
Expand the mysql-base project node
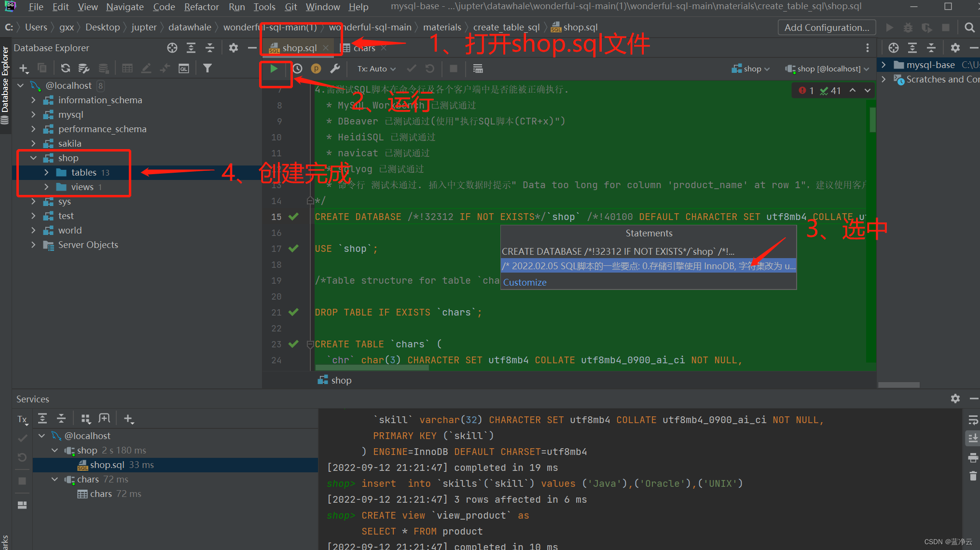[883, 65]
